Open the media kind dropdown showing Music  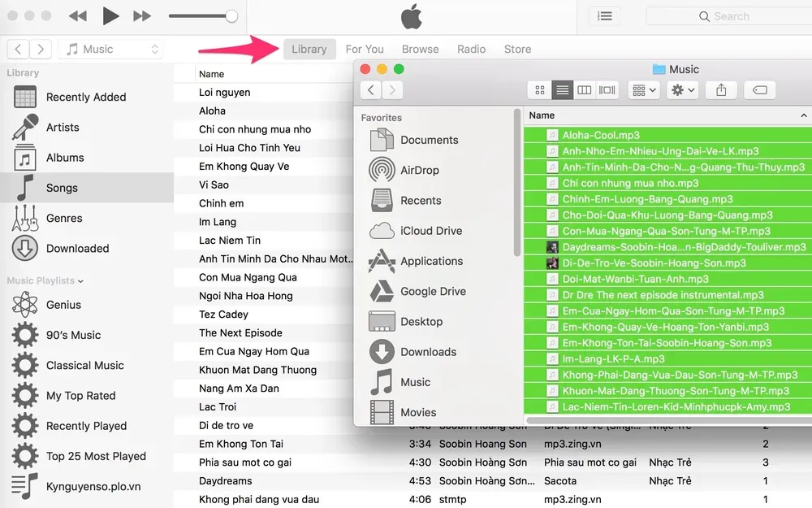click(108, 49)
